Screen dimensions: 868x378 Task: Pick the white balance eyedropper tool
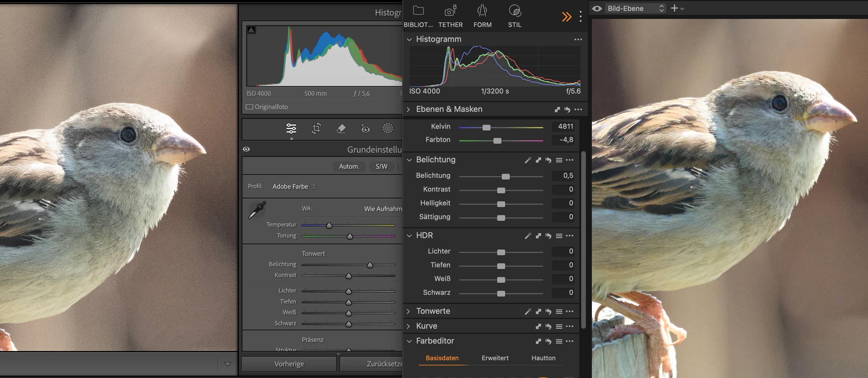click(x=257, y=210)
